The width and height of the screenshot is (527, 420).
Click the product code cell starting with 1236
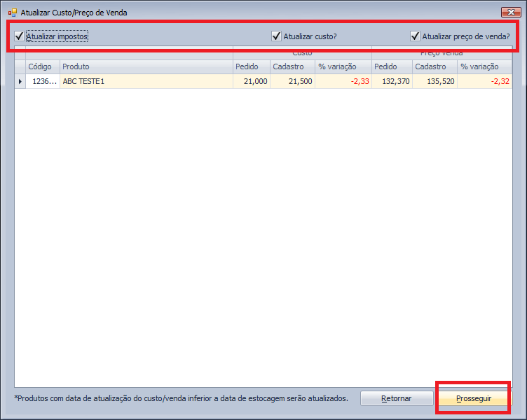pos(42,82)
